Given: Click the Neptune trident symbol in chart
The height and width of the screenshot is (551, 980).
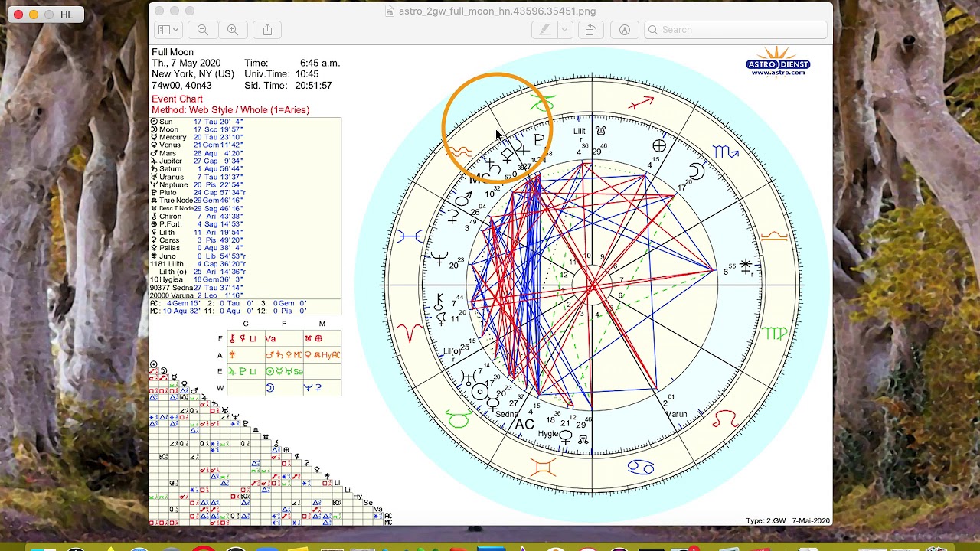Looking at the screenshot, I should [x=439, y=259].
